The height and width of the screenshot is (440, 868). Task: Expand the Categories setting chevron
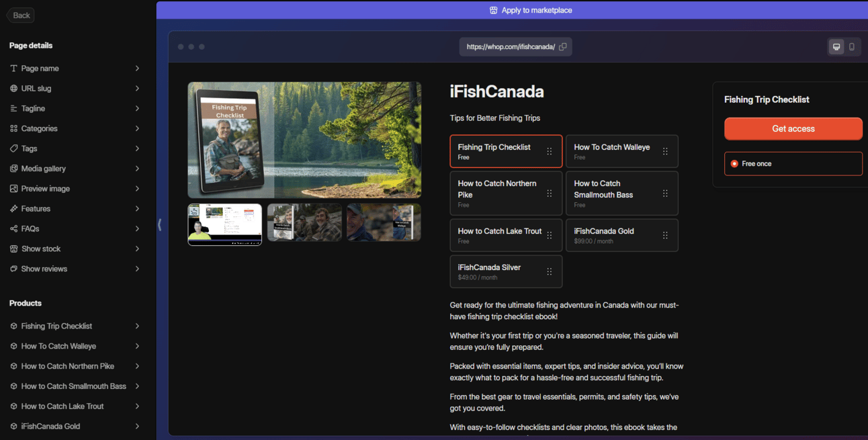coord(137,128)
